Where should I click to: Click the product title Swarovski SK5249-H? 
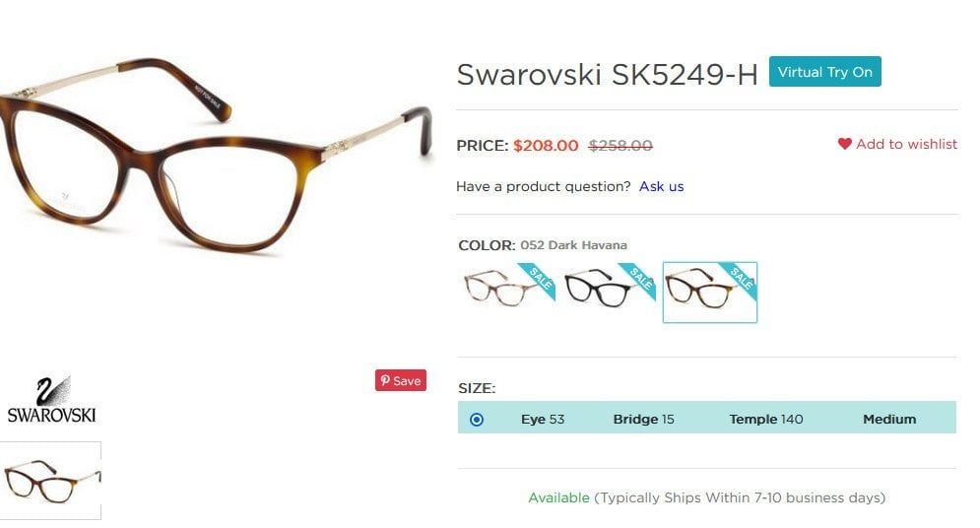tap(607, 74)
